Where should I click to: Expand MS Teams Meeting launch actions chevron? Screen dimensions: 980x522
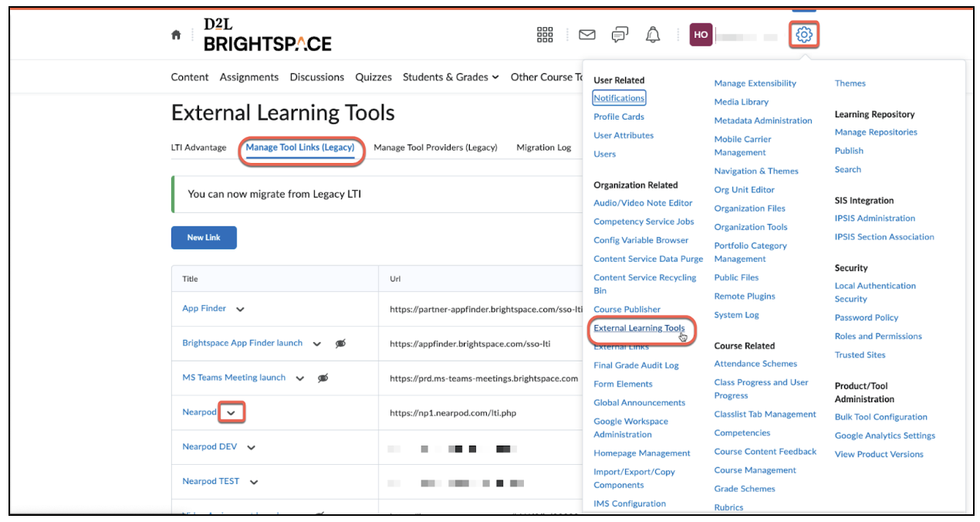(299, 378)
